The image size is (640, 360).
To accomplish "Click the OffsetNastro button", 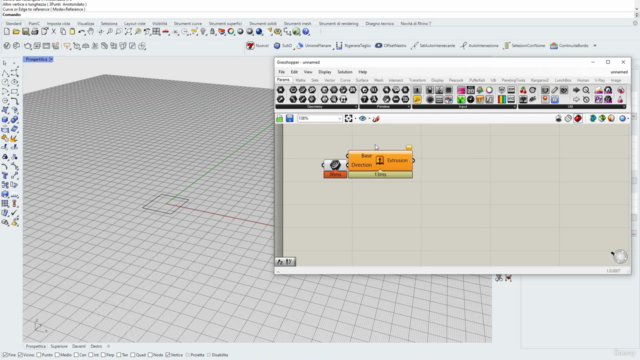I will click(x=391, y=46).
